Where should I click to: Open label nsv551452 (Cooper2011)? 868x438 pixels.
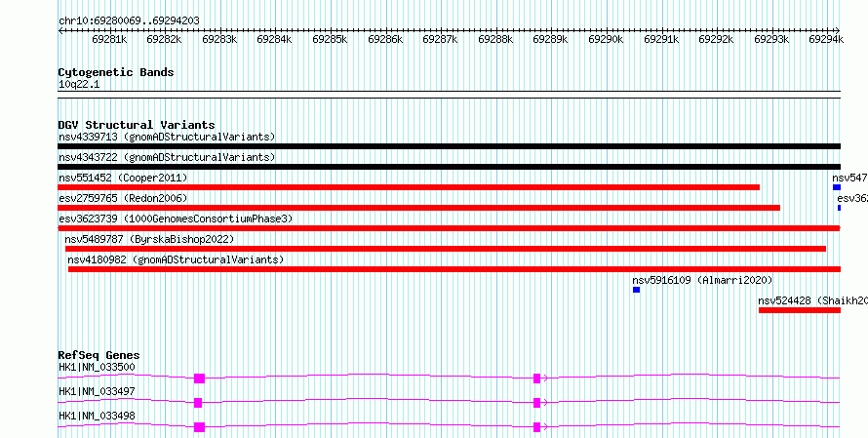(x=123, y=178)
